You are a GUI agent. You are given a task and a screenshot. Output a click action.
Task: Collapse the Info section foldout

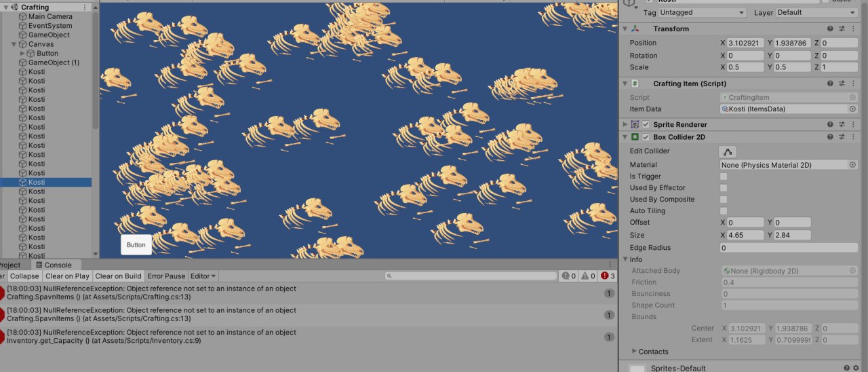[625, 259]
